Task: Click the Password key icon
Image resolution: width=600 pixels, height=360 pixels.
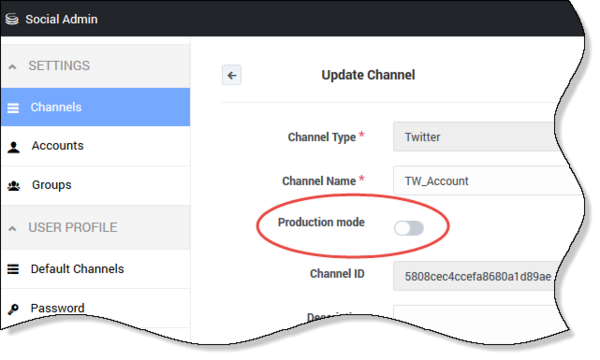Action: tap(13, 309)
